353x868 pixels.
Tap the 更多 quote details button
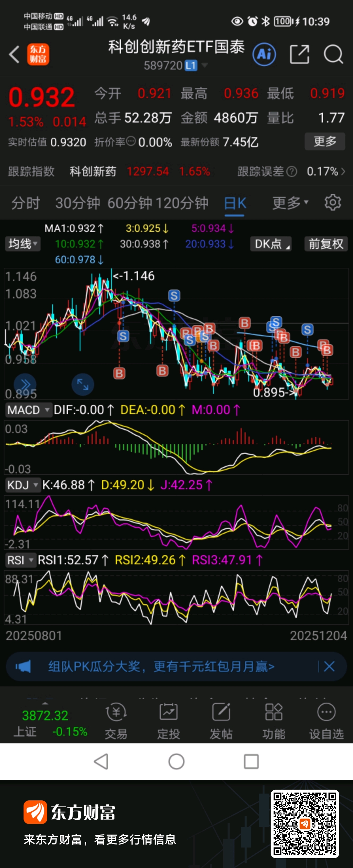(325, 141)
